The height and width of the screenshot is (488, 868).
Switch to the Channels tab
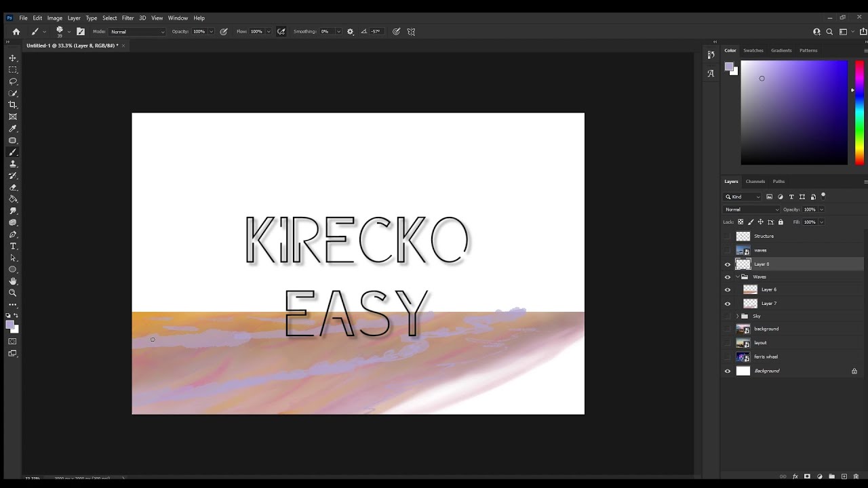click(755, 181)
